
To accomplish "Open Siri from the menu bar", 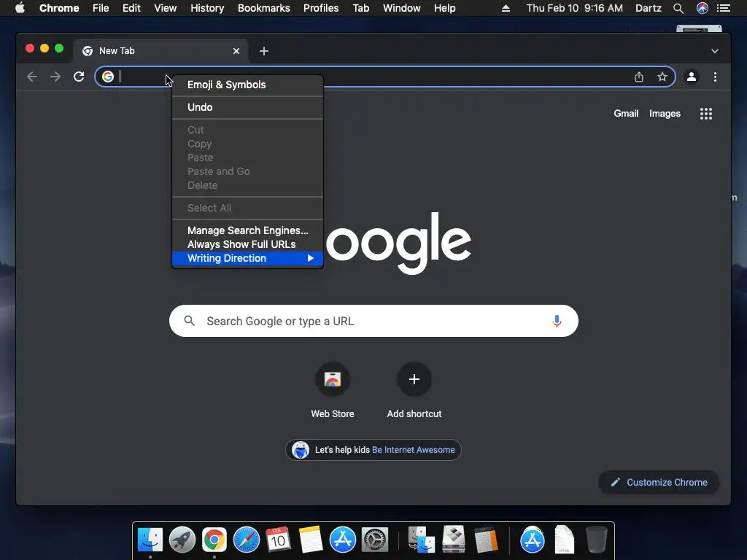I will (x=703, y=8).
